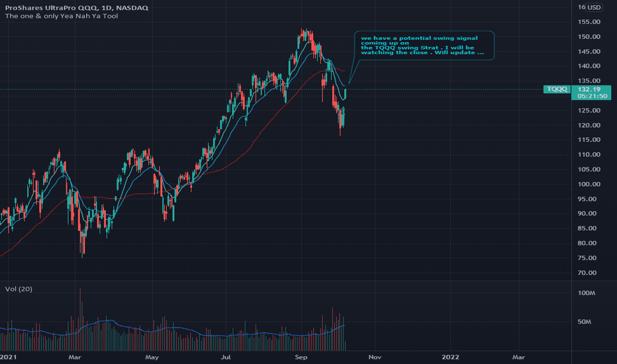Click the 50M volume axis label
Screen dimensions: 617x364
585,322
